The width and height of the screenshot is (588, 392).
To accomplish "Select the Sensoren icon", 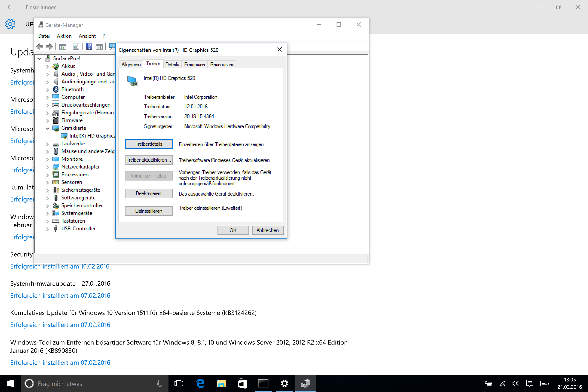I will pos(56,182).
